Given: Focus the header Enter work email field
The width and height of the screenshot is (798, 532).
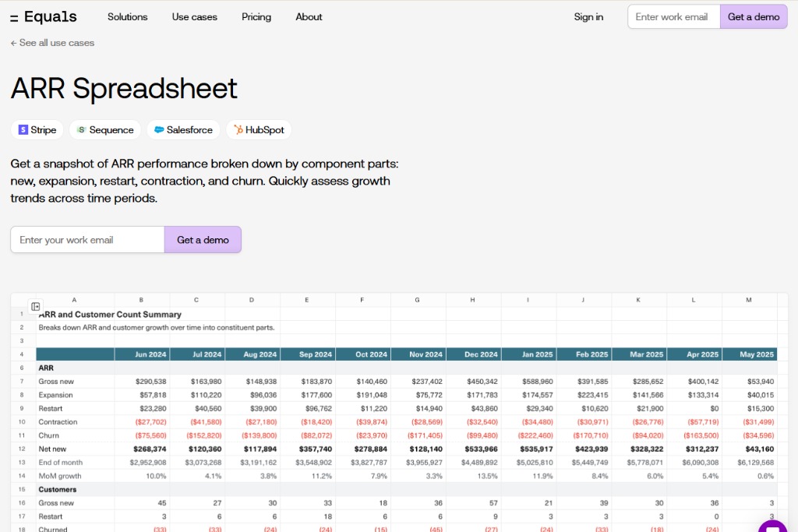Looking at the screenshot, I should pyautogui.click(x=673, y=17).
